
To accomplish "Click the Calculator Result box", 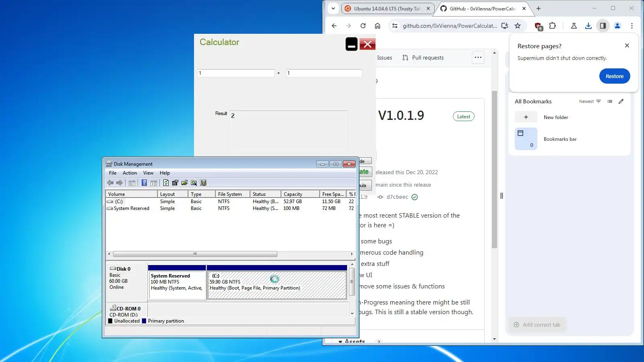I will (288, 130).
